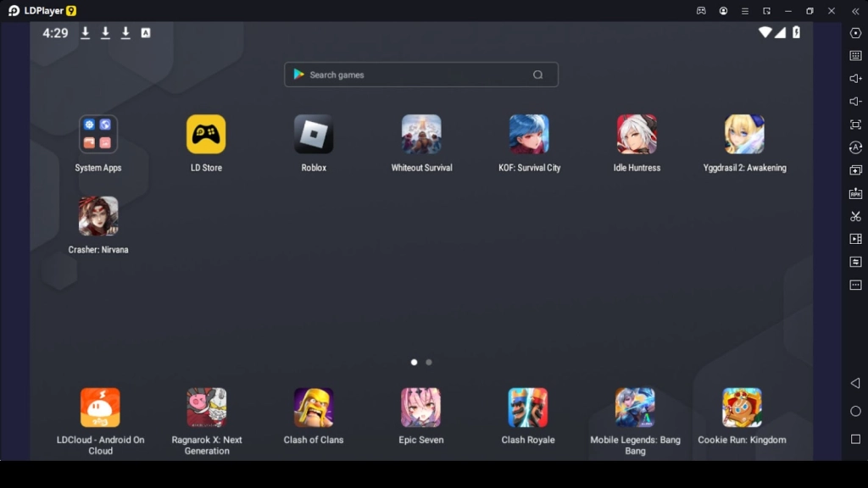868x488 pixels.
Task: Click the volume up icon
Action: pos(855,79)
